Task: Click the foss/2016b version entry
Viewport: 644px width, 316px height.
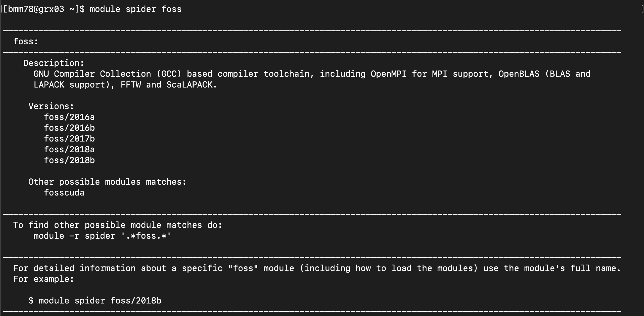Action: [69, 128]
